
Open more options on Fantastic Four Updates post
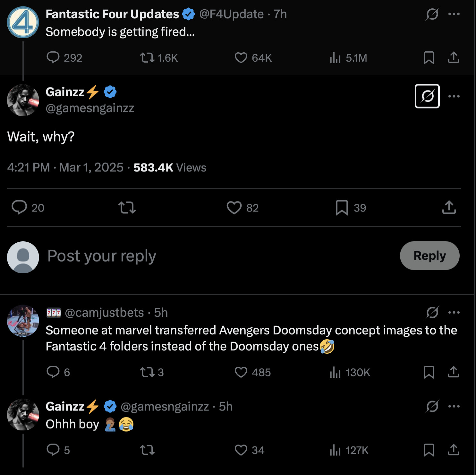click(x=454, y=14)
